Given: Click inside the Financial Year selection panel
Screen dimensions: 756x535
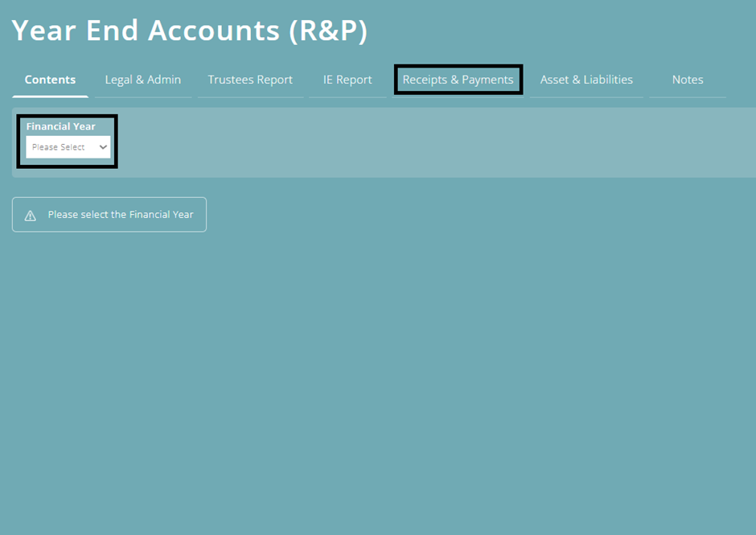Looking at the screenshot, I should (68, 141).
